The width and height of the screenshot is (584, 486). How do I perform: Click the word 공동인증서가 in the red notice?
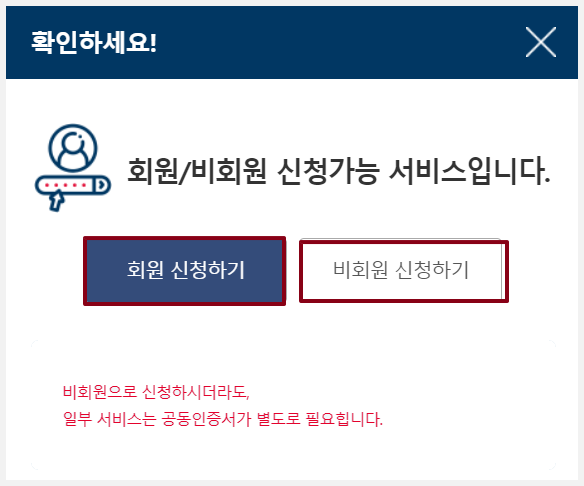pyautogui.click(x=206, y=419)
